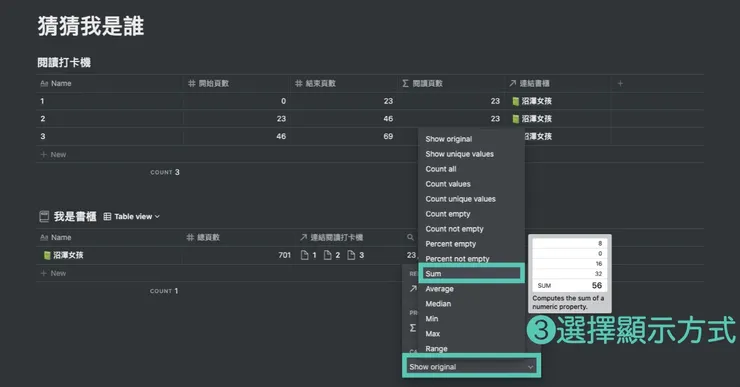Click 沼澤女孩 book relation in row 1
Screen dimensions: 740x387
[532, 101]
